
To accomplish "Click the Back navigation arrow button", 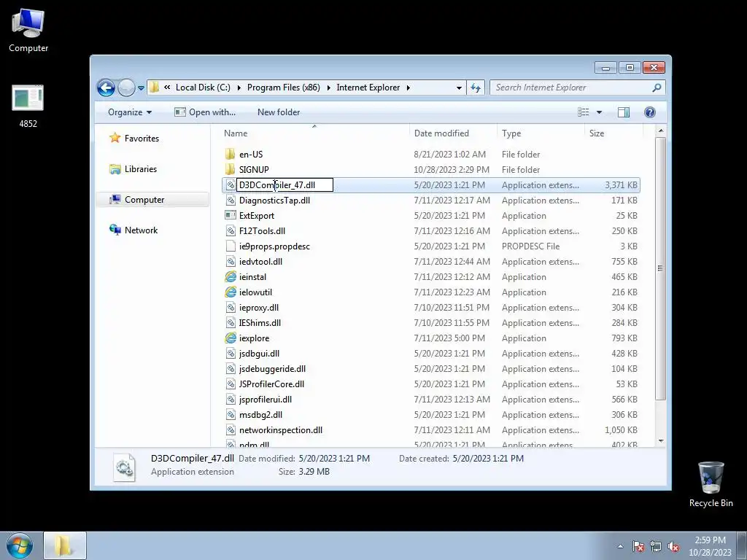I will coord(106,87).
